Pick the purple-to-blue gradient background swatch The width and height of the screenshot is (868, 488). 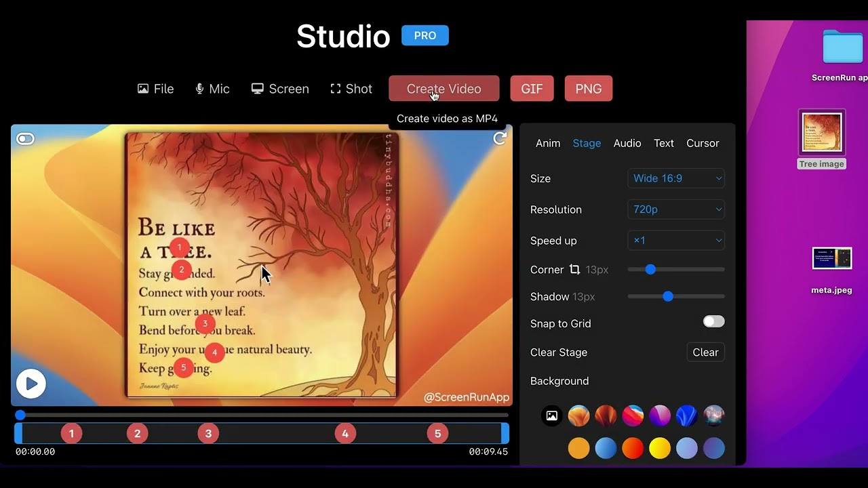(714, 448)
